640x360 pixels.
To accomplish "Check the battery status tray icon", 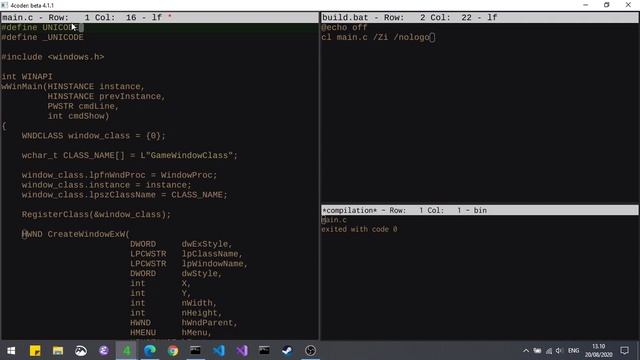I will point(537,351).
